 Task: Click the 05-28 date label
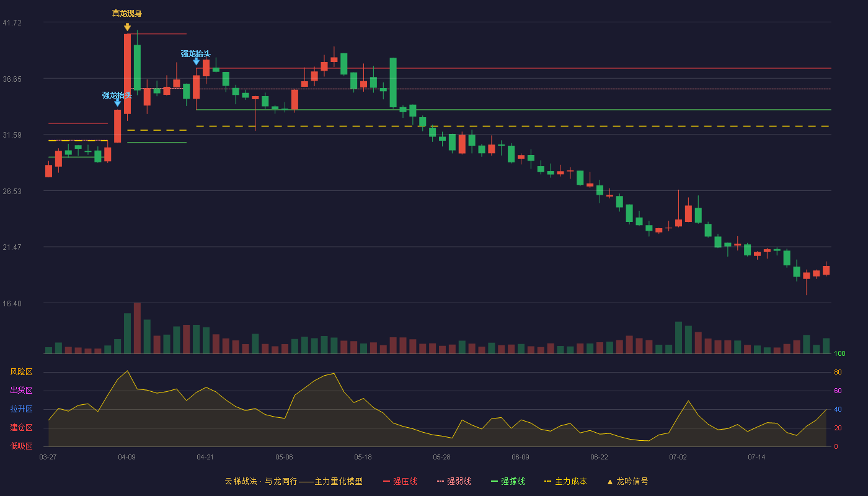coord(441,457)
